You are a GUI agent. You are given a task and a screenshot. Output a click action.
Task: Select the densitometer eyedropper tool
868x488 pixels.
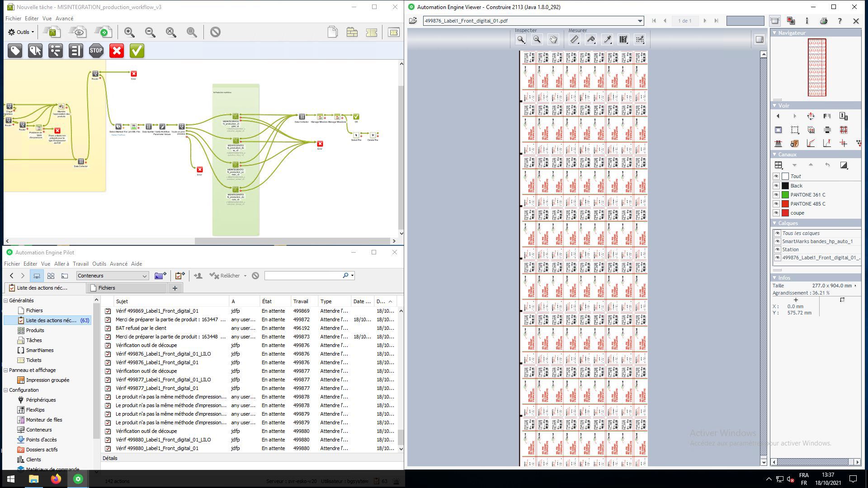coord(607,40)
